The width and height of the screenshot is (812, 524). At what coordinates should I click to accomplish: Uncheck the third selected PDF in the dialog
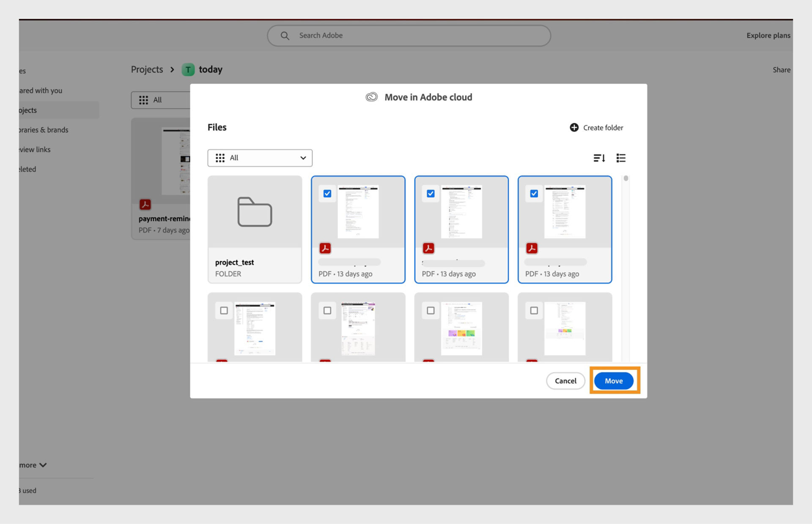coord(534,194)
